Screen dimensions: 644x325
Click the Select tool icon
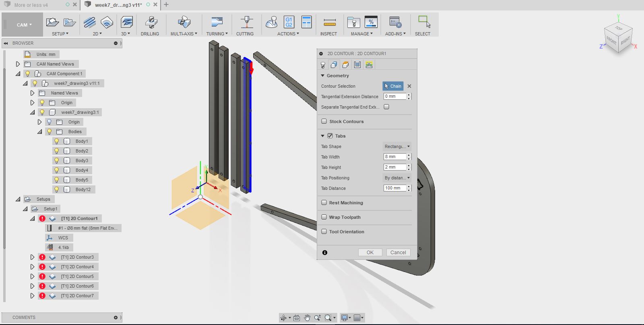point(424,22)
